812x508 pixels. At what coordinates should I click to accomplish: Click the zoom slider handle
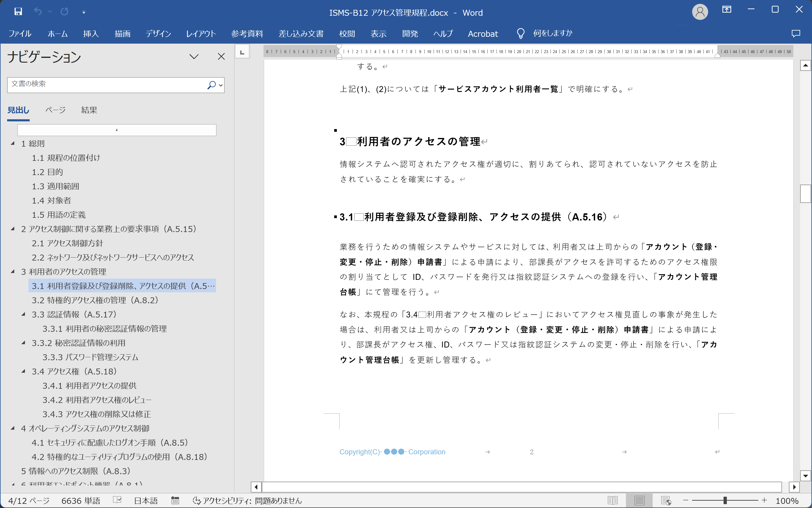tap(725, 501)
